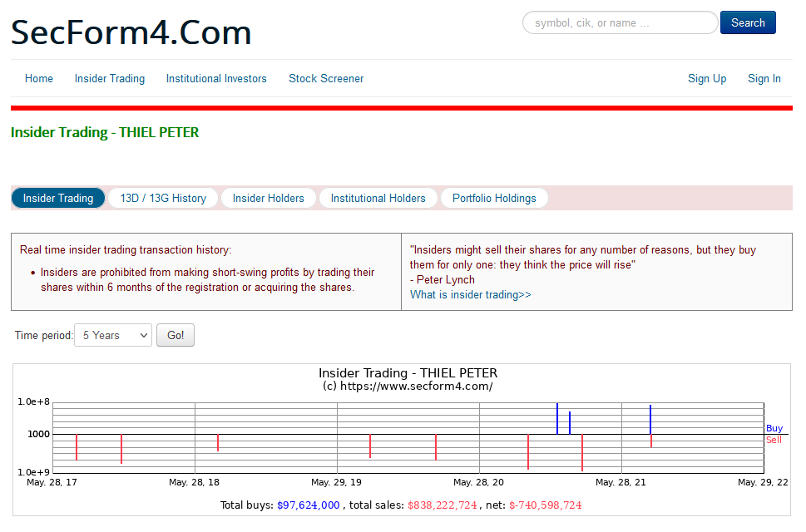
Task: Click the net value $-740,598,724
Action: (546, 505)
